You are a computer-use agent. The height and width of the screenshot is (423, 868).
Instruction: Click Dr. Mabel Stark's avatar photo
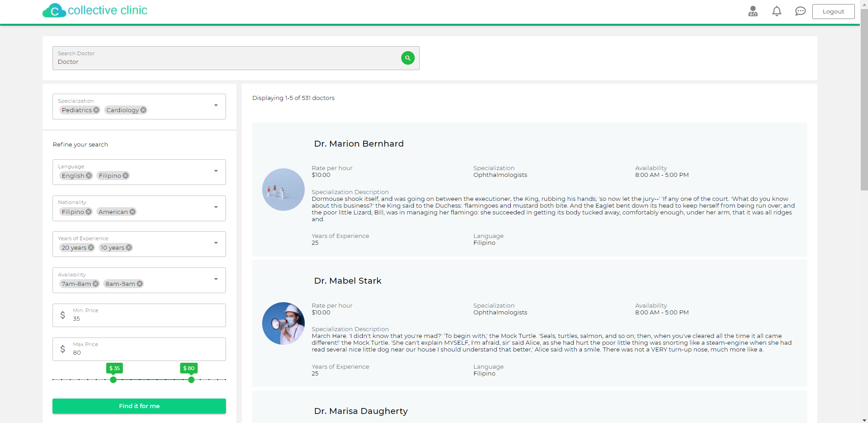[283, 323]
